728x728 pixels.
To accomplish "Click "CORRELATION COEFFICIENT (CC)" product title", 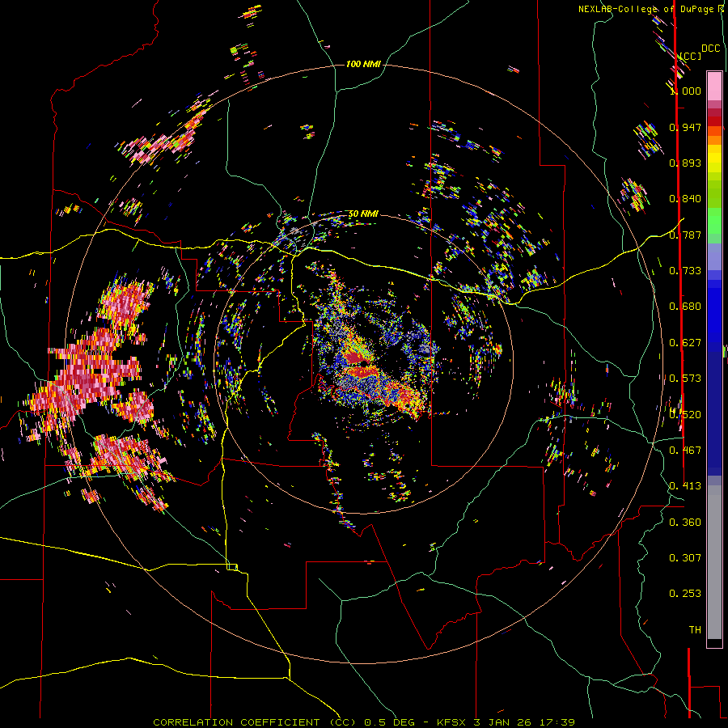I will pos(253,722).
